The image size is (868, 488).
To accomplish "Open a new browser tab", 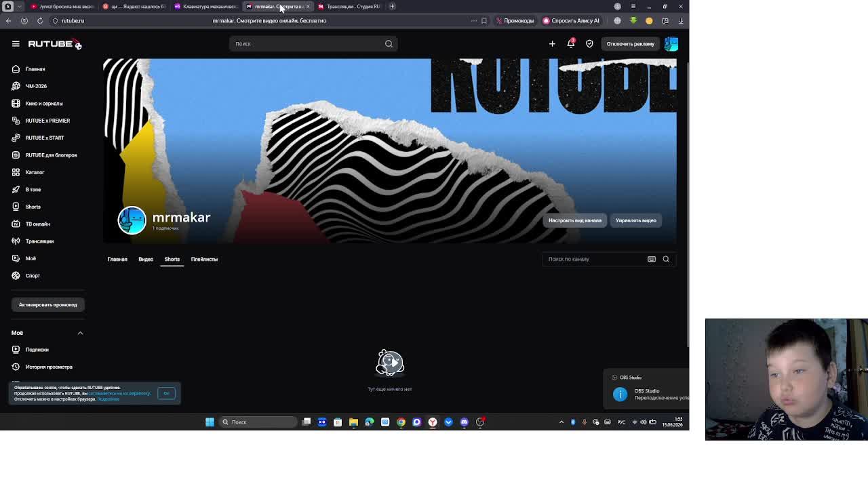I will click(392, 7).
